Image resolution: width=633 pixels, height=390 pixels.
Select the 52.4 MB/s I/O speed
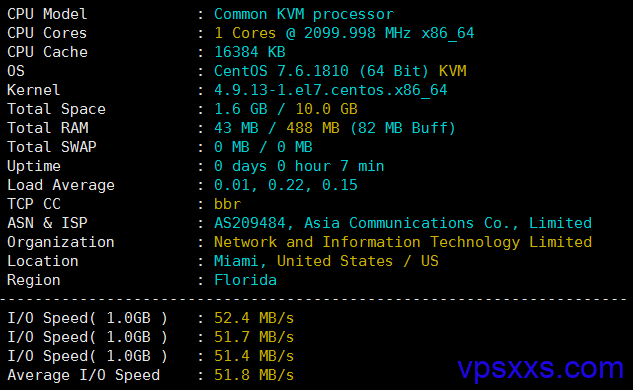tap(254, 318)
